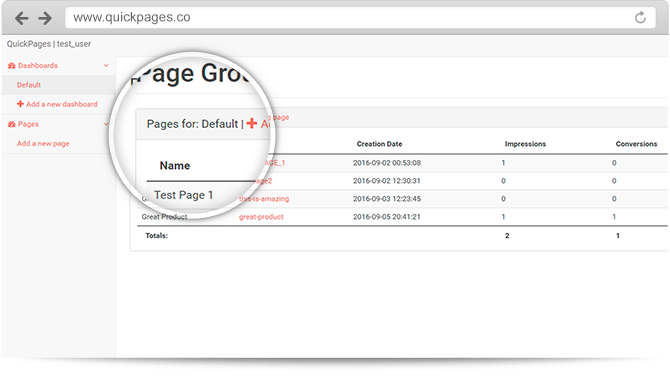This screenshot has height=380, width=670.
Task: Collapse the Pages section chevron
Action: click(x=106, y=124)
